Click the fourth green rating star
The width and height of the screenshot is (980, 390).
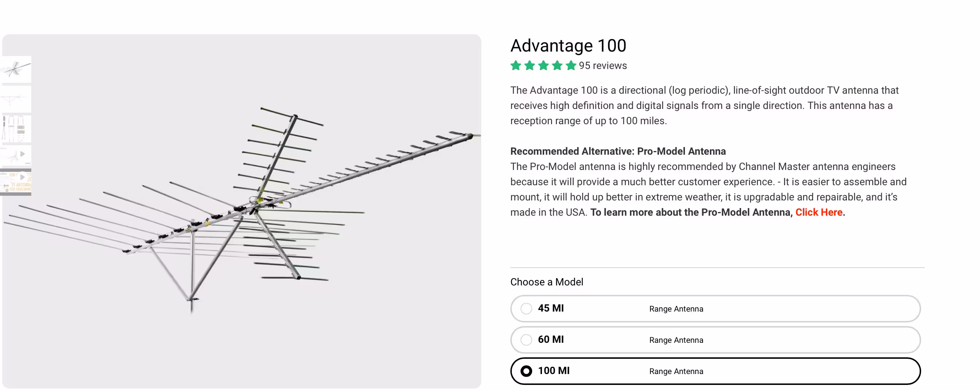[557, 65]
